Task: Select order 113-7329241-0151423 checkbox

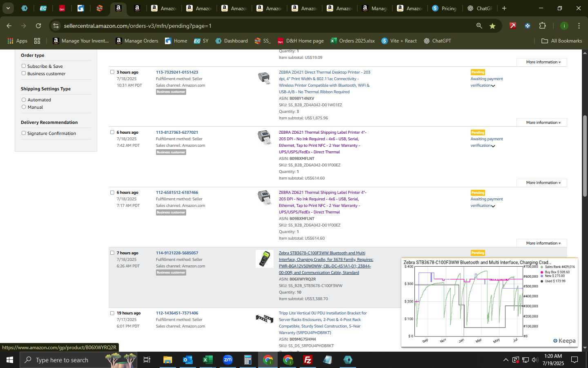Action: click(112, 72)
